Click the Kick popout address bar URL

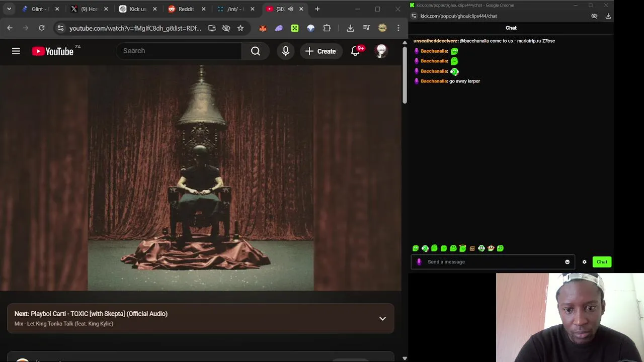point(459,16)
